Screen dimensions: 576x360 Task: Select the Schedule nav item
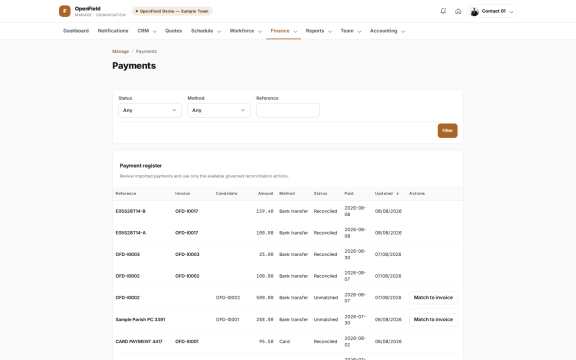point(202,31)
